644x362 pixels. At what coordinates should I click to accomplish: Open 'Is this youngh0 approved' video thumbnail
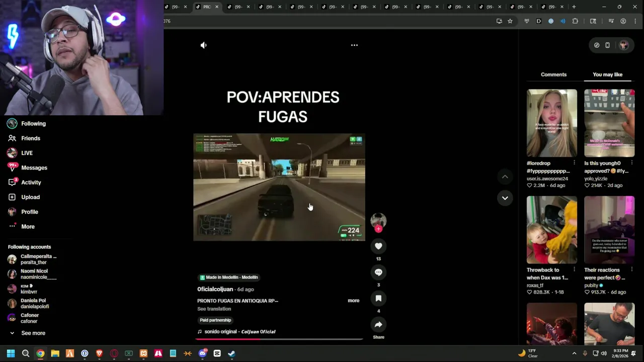(609, 123)
